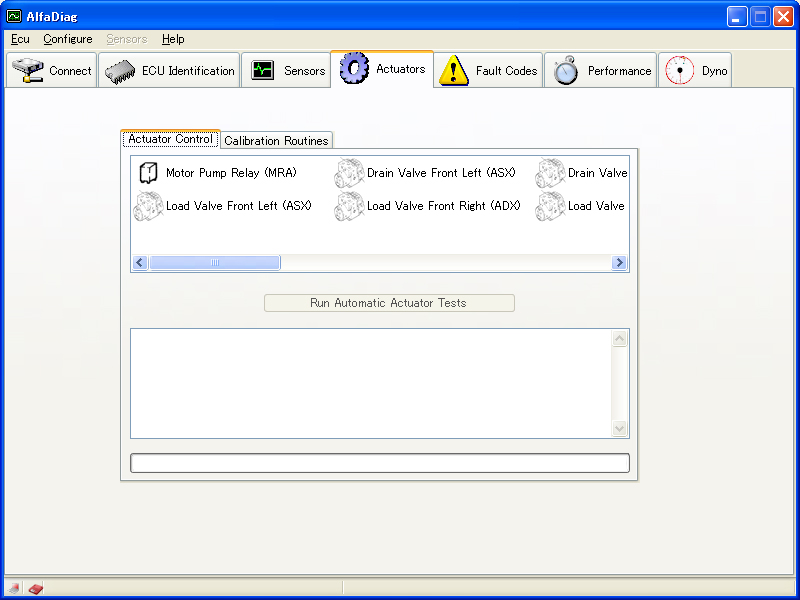Click the AlfaDiag title bar application icon

pos(14,16)
